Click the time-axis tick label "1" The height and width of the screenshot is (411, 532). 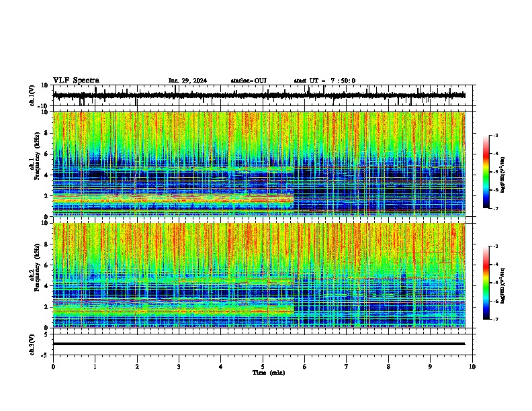point(95,367)
